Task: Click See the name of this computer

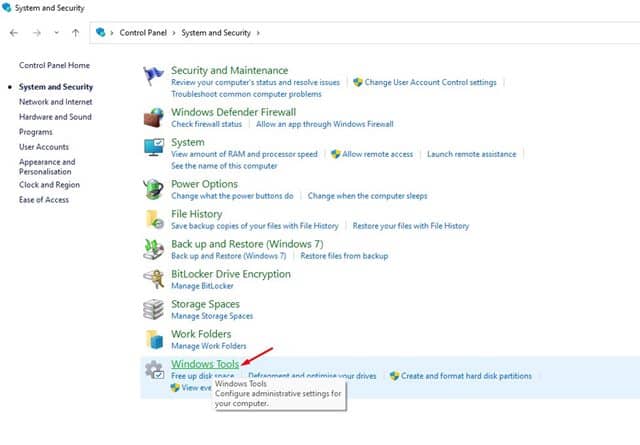Action: pyautogui.click(x=224, y=166)
